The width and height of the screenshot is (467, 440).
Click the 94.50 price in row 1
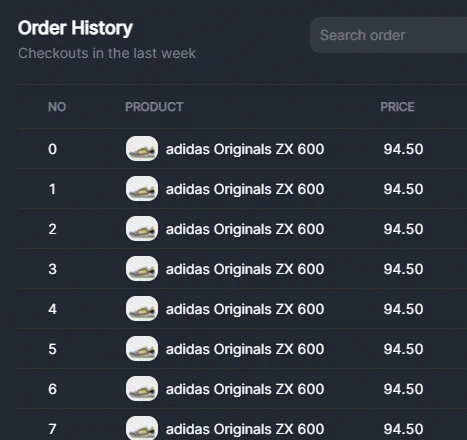click(403, 189)
